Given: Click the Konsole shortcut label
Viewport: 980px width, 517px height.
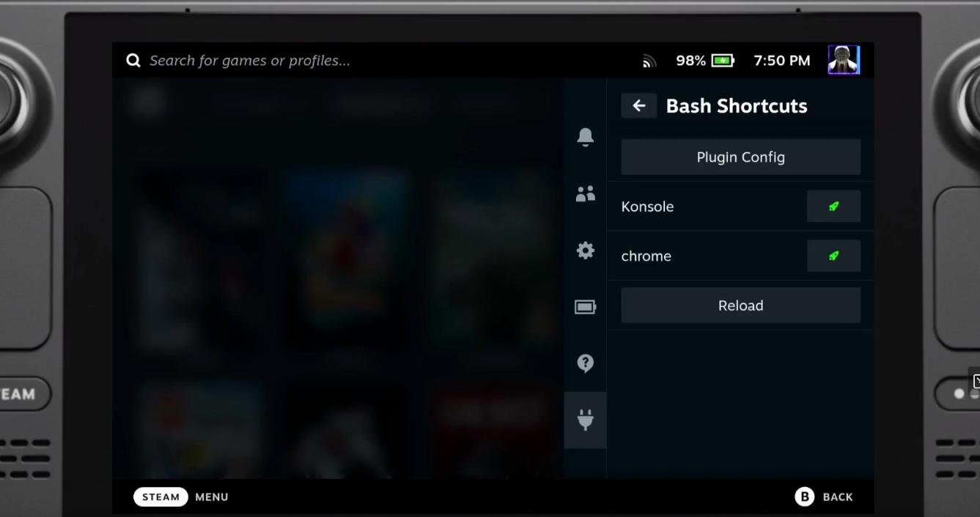Looking at the screenshot, I should (647, 207).
